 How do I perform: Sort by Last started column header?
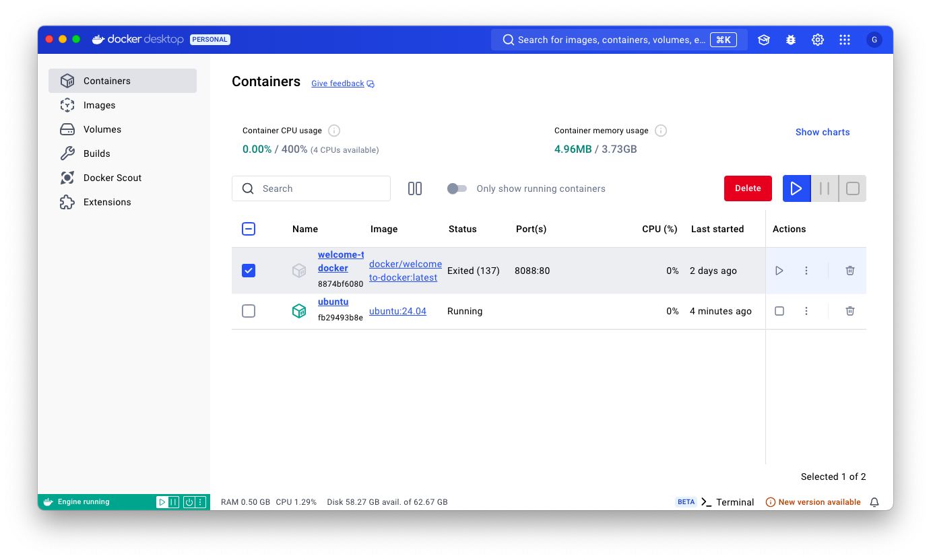tap(717, 229)
